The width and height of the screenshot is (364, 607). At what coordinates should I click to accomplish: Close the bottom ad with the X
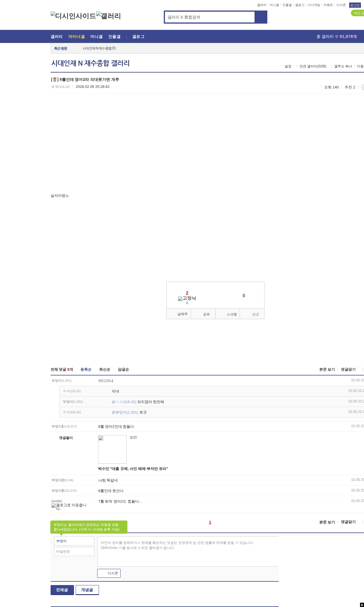(362, 605)
